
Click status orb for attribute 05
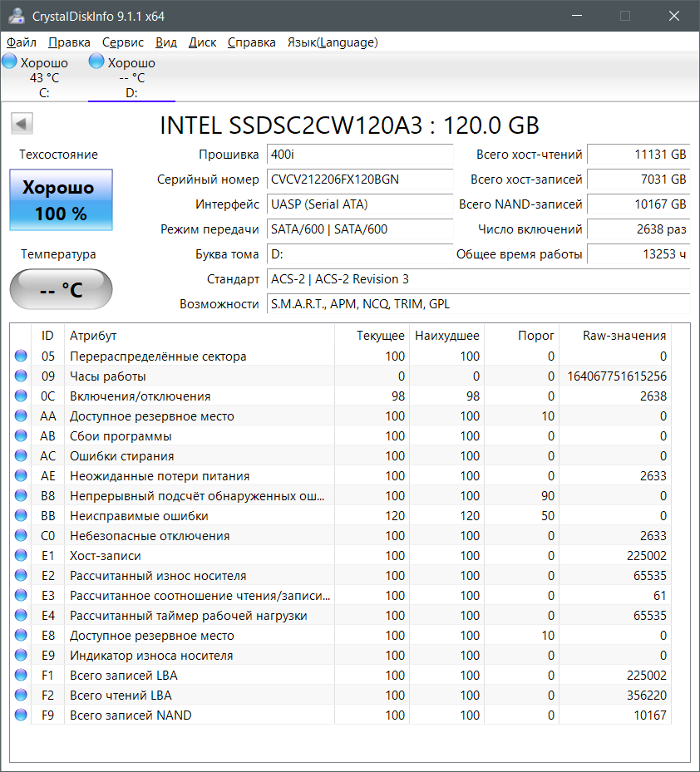[21, 356]
